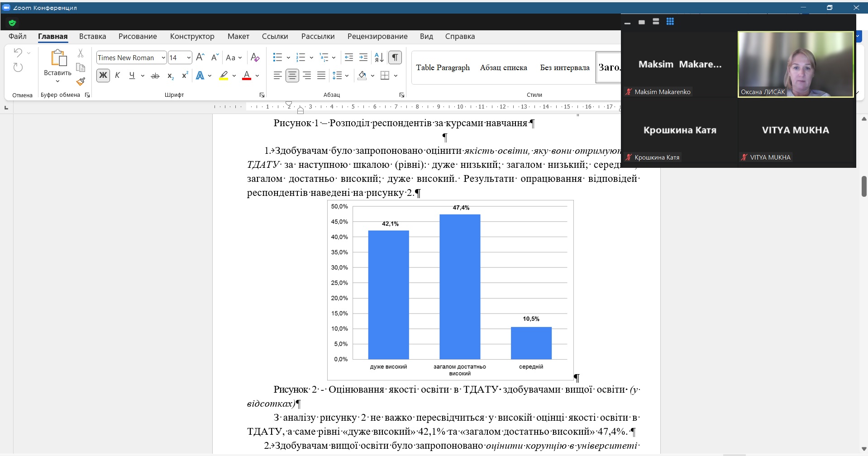Apply the yellow text highlight color
868x456 pixels.
pyautogui.click(x=224, y=76)
